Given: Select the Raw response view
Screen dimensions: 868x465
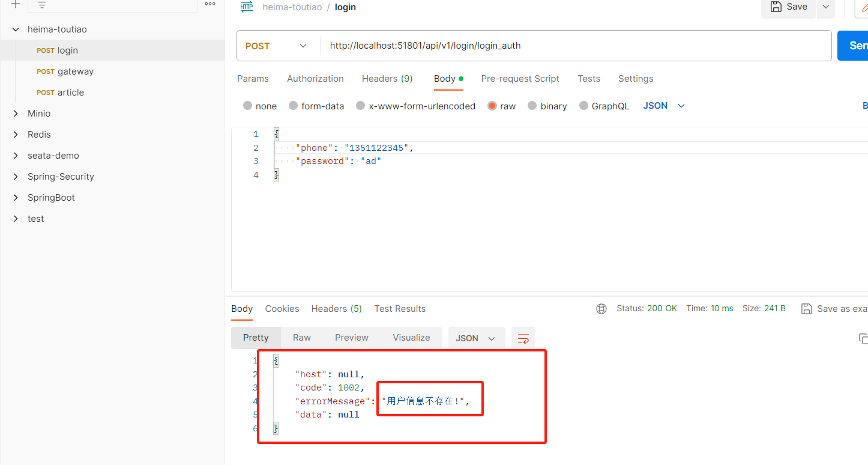Looking at the screenshot, I should 302,338.
